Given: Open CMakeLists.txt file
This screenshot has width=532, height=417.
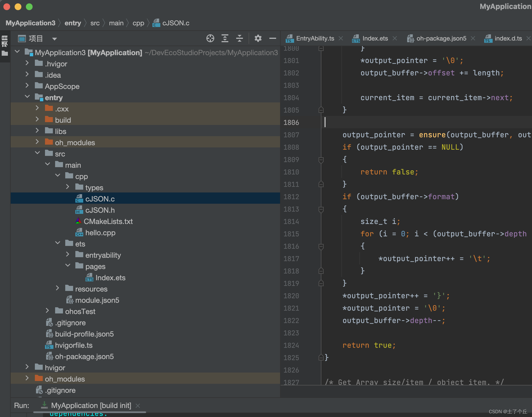Looking at the screenshot, I should [x=108, y=221].
